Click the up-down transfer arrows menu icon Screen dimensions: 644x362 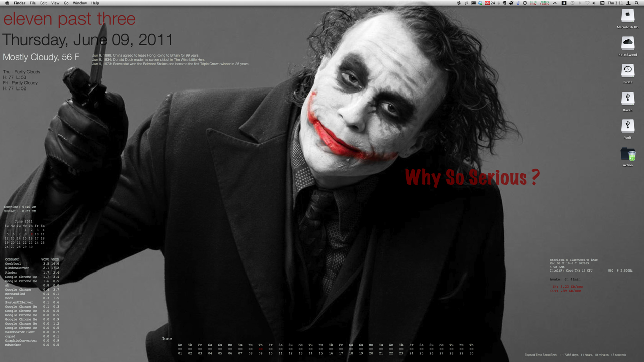coord(459,3)
